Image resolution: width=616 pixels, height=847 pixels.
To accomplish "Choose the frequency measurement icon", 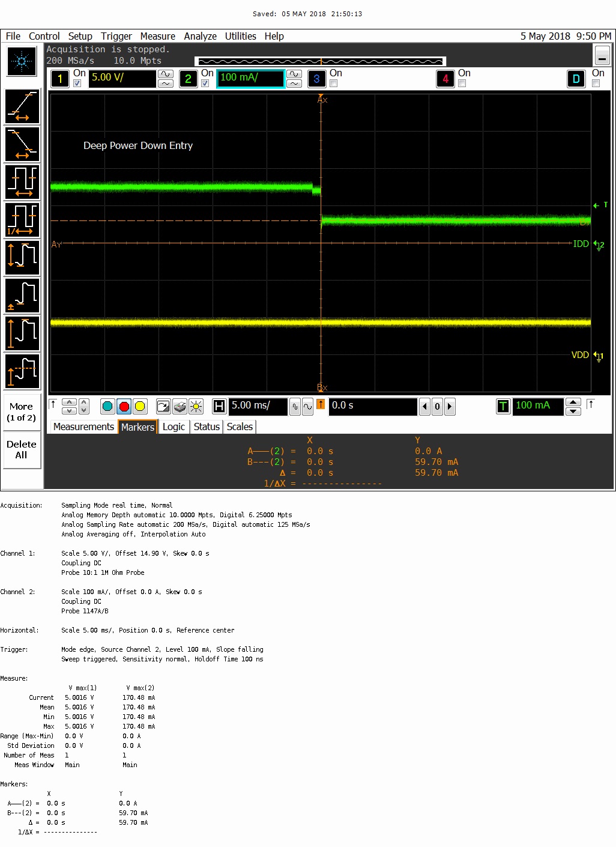I will point(23,219).
